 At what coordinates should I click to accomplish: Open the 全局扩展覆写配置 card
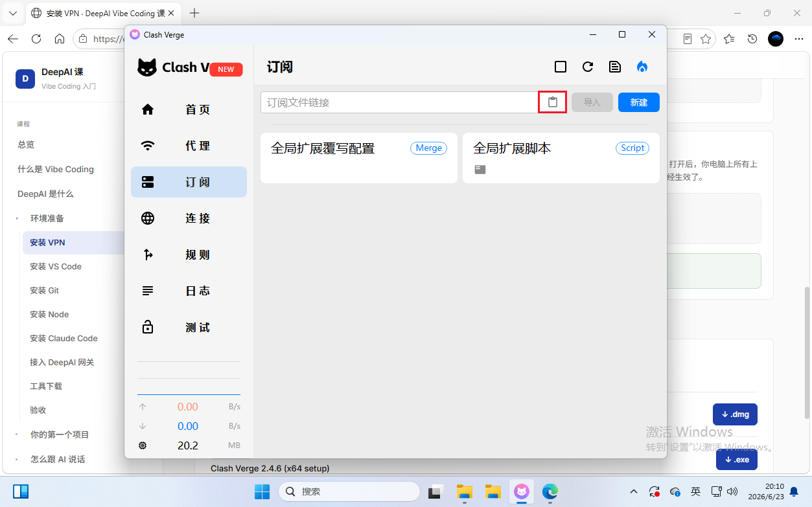pyautogui.click(x=359, y=158)
